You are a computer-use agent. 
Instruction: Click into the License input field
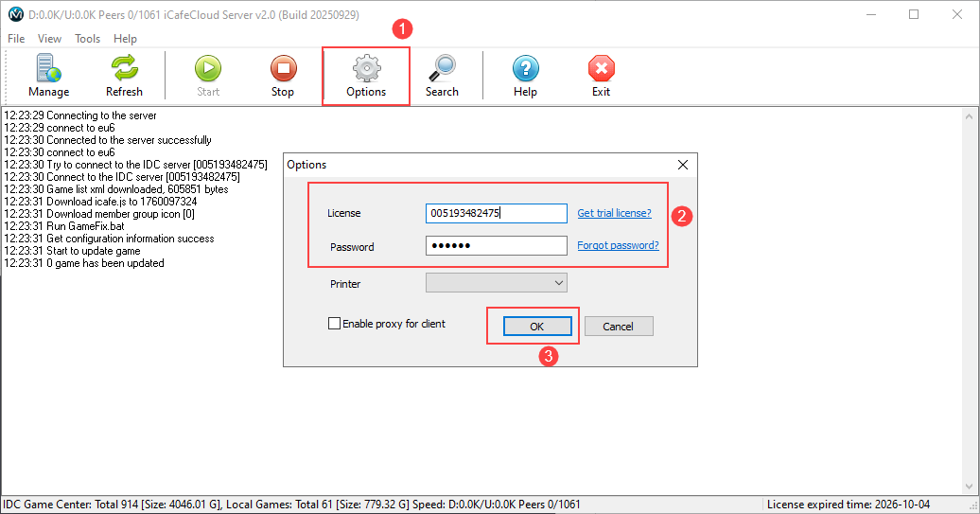click(496, 213)
